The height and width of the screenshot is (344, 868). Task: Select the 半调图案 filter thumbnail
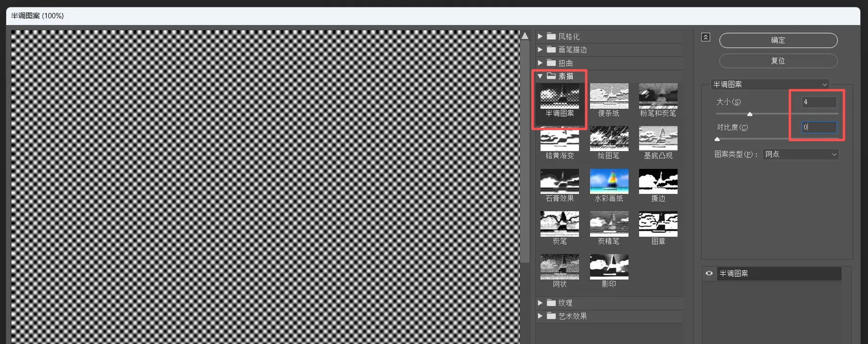[559, 96]
